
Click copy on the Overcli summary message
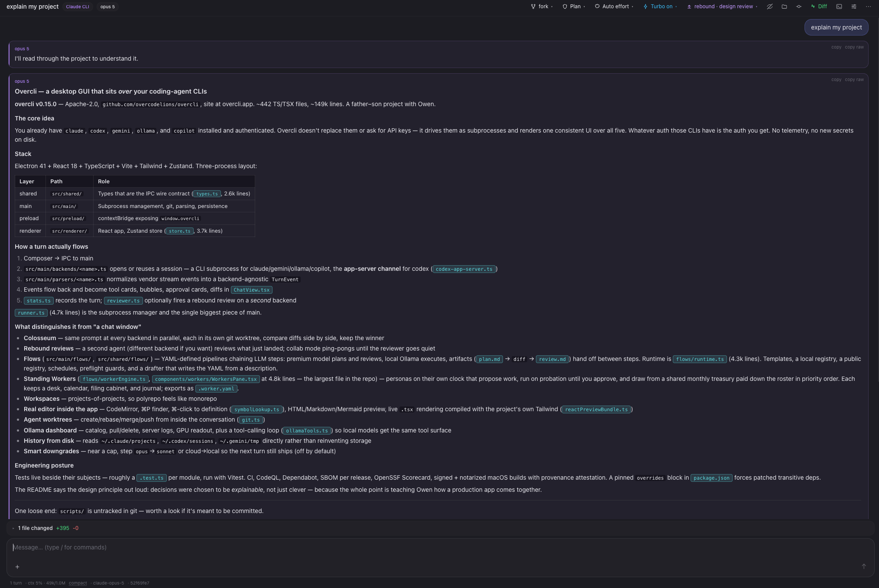pyautogui.click(x=836, y=80)
